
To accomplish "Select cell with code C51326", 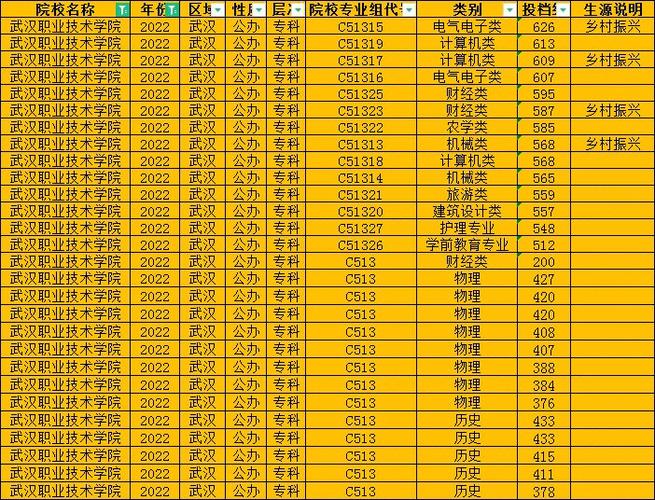I will pyautogui.click(x=361, y=245).
